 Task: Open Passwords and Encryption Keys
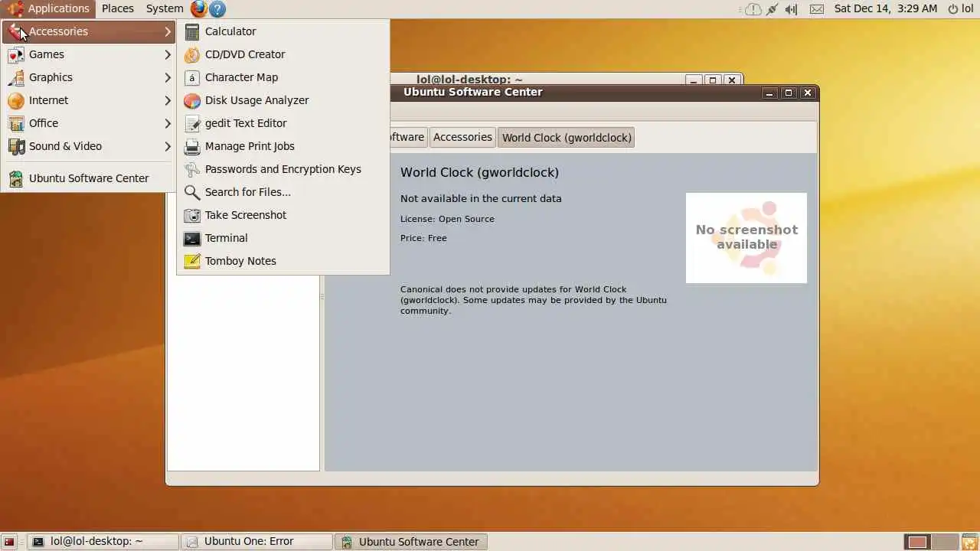pos(283,169)
